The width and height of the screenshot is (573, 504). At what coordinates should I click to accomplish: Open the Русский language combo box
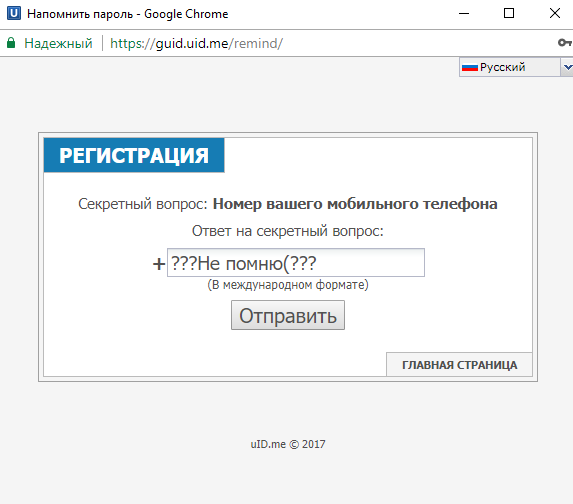[x=516, y=67]
